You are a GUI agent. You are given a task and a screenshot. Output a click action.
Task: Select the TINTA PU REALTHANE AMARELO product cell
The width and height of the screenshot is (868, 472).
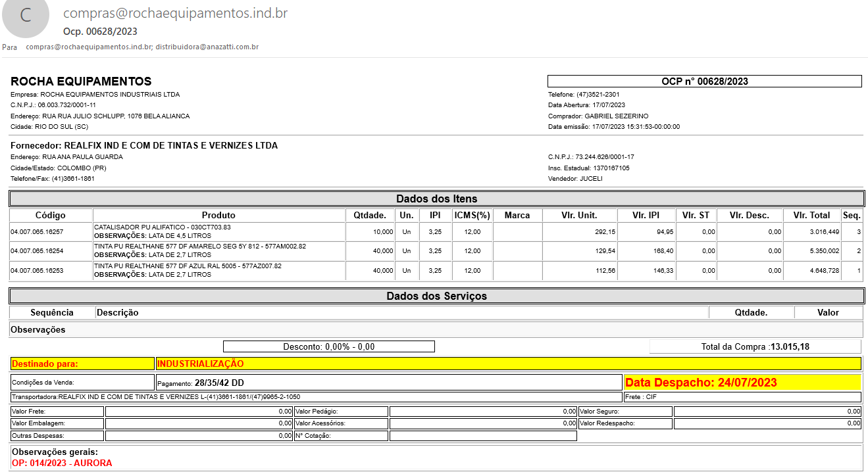point(218,250)
